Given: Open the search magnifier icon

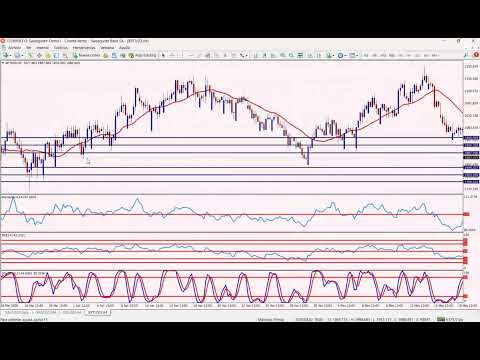Looking at the screenshot, I should 466,55.
